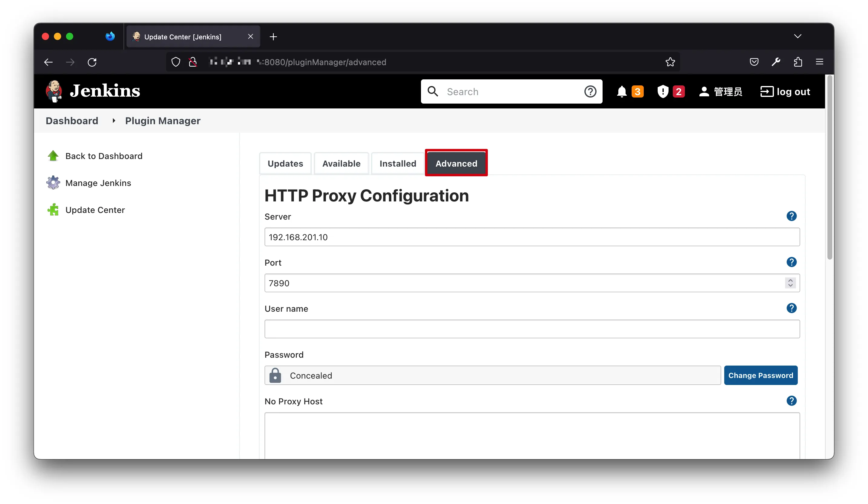
Task: Switch to the Available tab
Action: coord(341,163)
